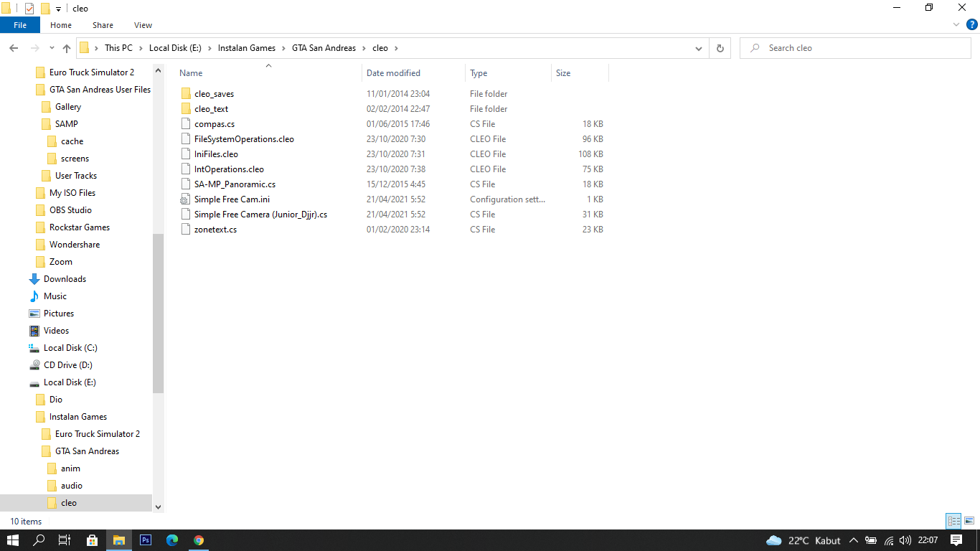Expand the breadcrumb chevron after This PC
This screenshot has height=551, width=980.
coord(141,48)
